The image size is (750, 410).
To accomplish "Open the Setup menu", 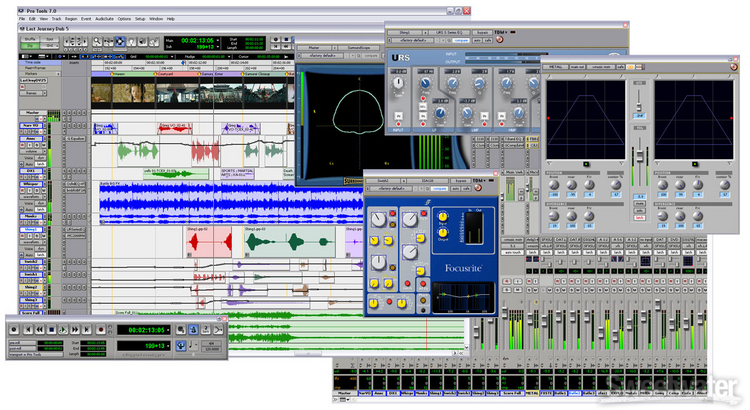I will point(140,19).
